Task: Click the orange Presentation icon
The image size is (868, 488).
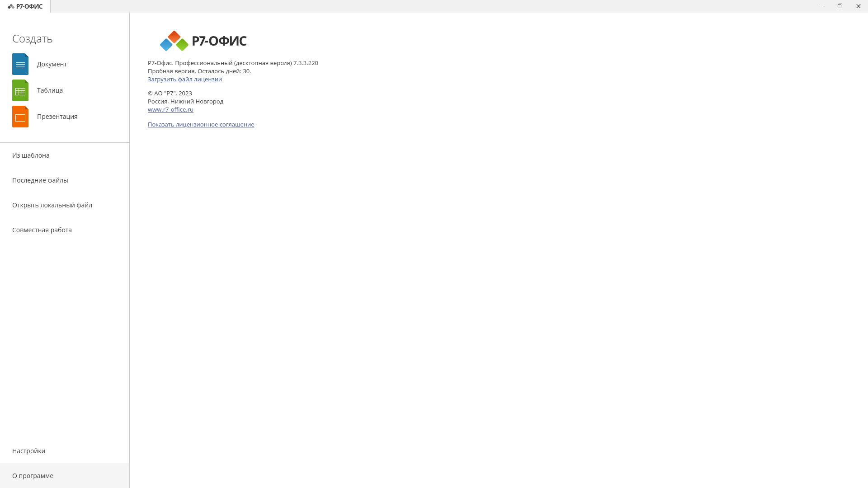Action: coord(20,117)
